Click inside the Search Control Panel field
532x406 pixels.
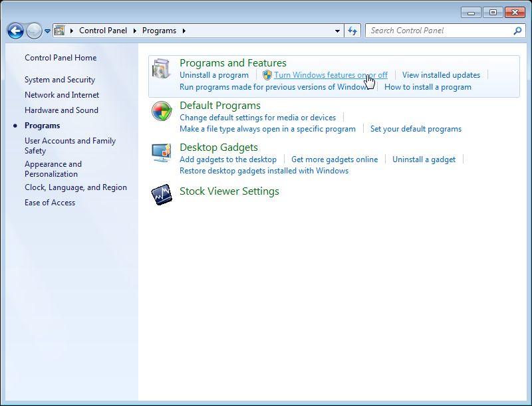(x=439, y=31)
